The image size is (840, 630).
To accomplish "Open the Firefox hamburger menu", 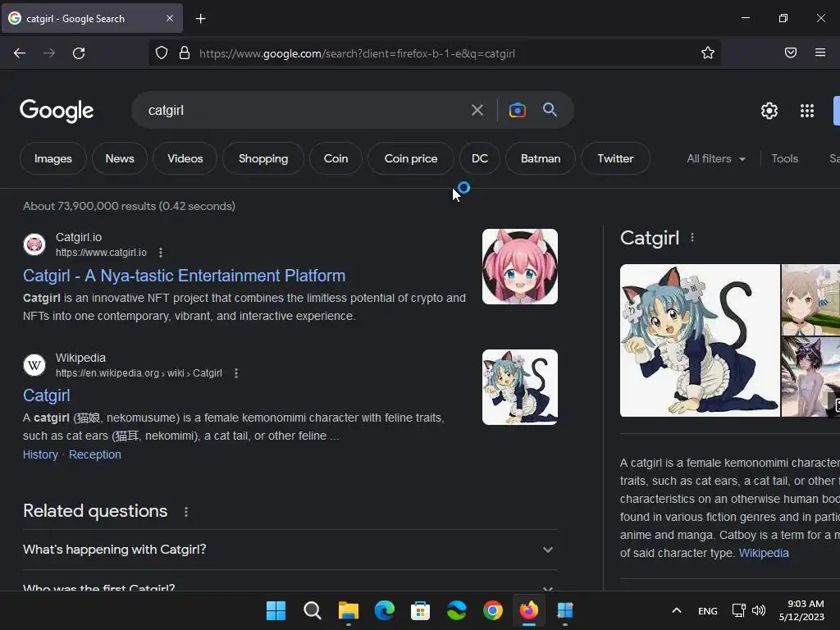I will coord(820,52).
